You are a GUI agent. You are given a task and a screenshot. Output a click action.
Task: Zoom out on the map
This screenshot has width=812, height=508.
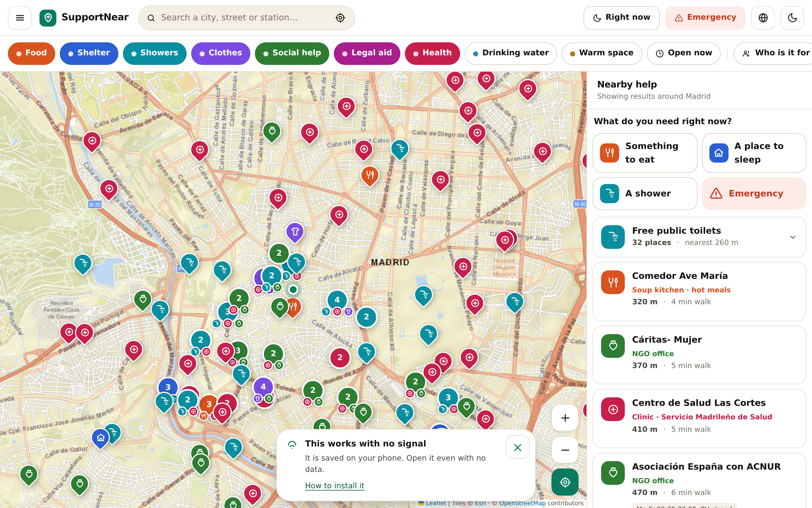click(565, 450)
